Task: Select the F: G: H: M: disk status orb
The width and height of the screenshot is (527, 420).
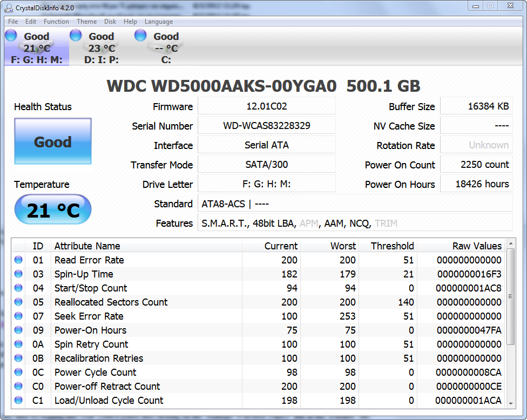Action: coord(11,35)
